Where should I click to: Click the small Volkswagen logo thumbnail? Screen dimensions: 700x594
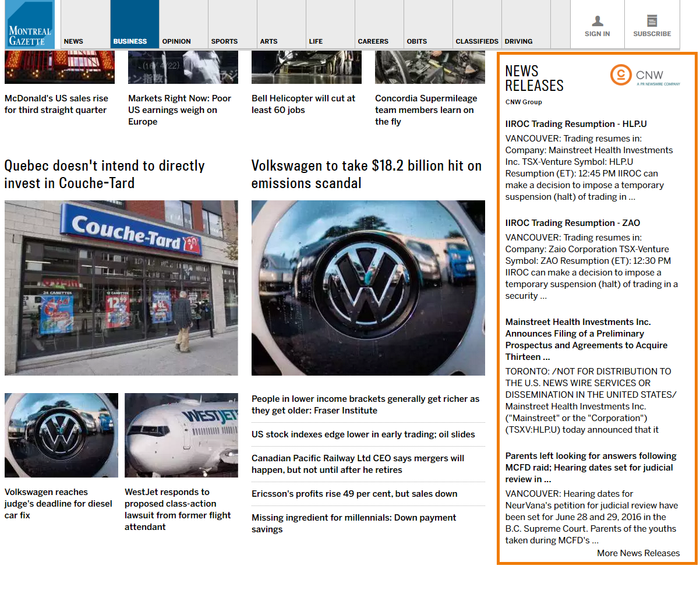point(61,435)
